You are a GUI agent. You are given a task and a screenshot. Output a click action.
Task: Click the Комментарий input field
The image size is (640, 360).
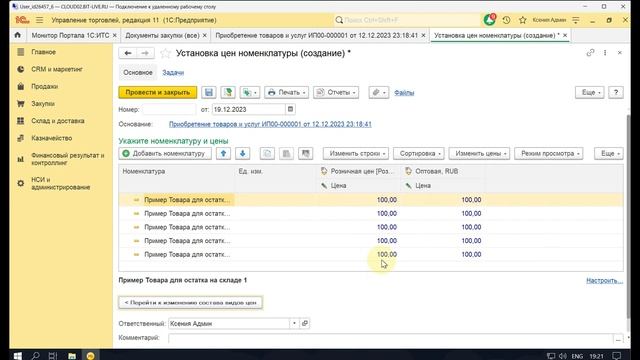(391, 338)
